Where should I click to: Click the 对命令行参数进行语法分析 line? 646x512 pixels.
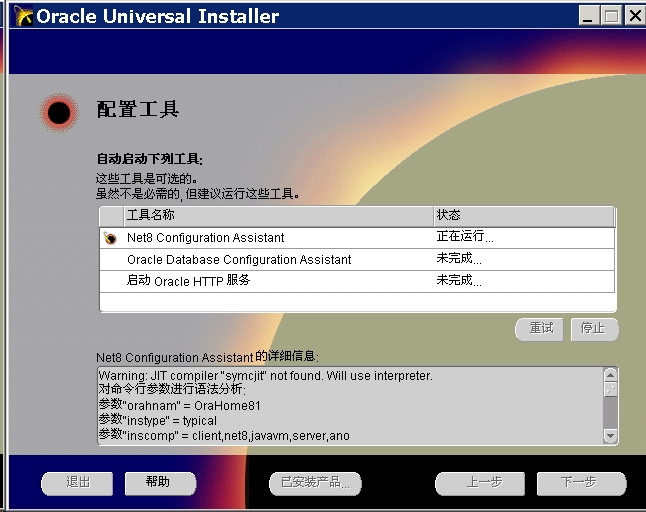coord(172,389)
